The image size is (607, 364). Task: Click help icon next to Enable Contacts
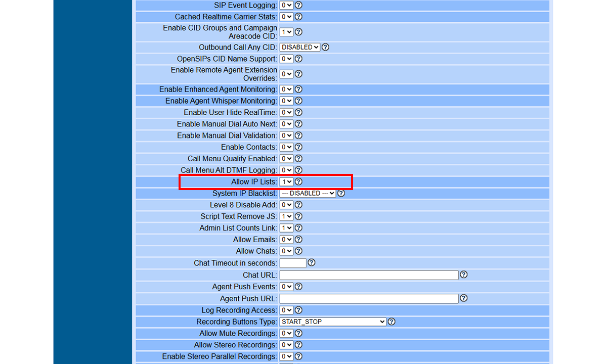point(298,147)
